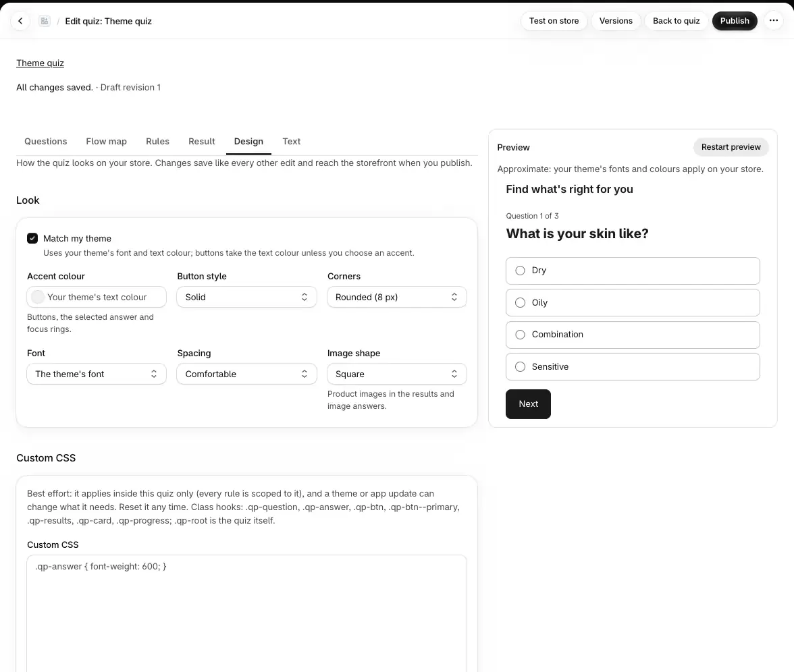
Task: Click the 'Find what's right for you' title
Action: coord(569,189)
